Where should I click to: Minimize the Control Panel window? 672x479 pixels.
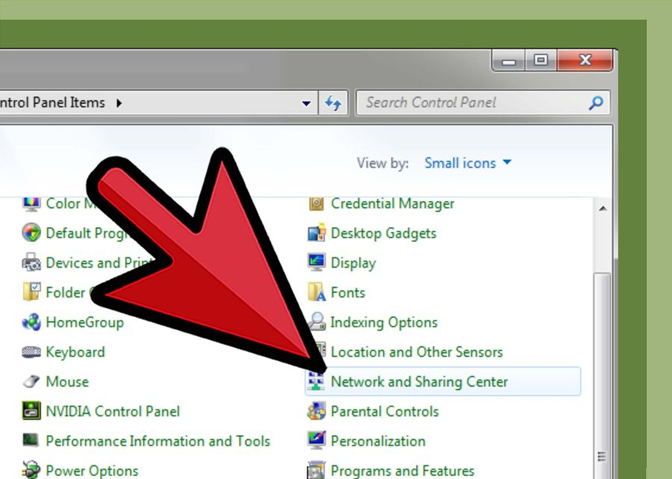pos(509,60)
